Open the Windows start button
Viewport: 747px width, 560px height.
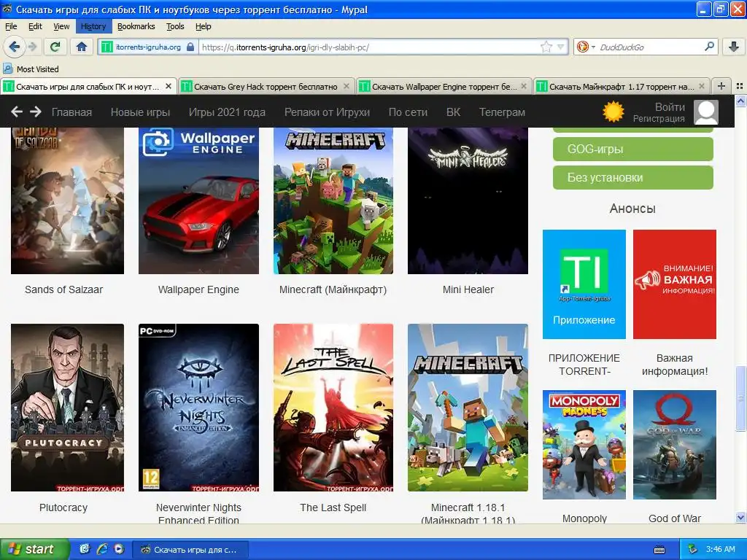click(x=34, y=549)
